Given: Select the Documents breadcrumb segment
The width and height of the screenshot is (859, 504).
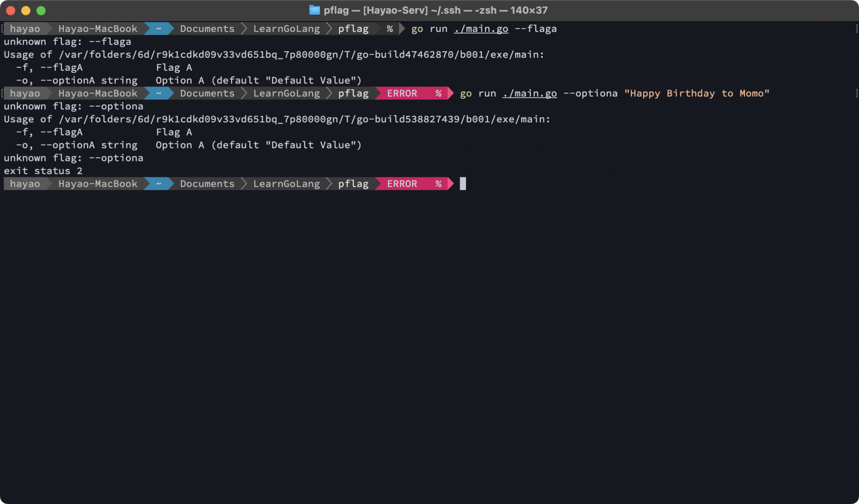Looking at the screenshot, I should [x=207, y=29].
